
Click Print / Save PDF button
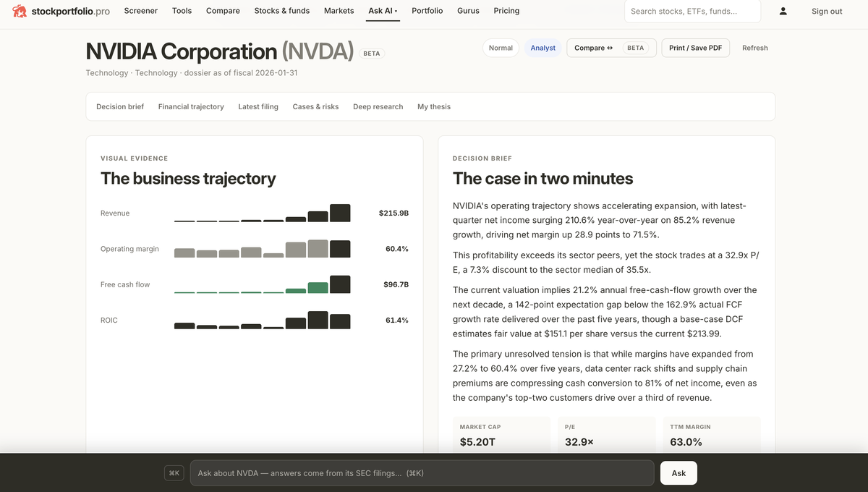click(695, 48)
